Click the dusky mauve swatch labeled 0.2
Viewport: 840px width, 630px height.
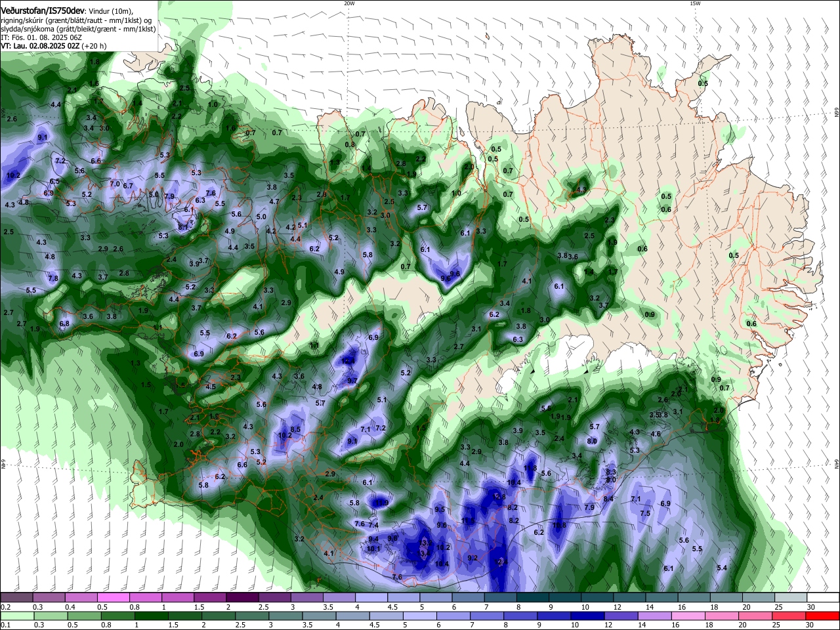coord(16,598)
